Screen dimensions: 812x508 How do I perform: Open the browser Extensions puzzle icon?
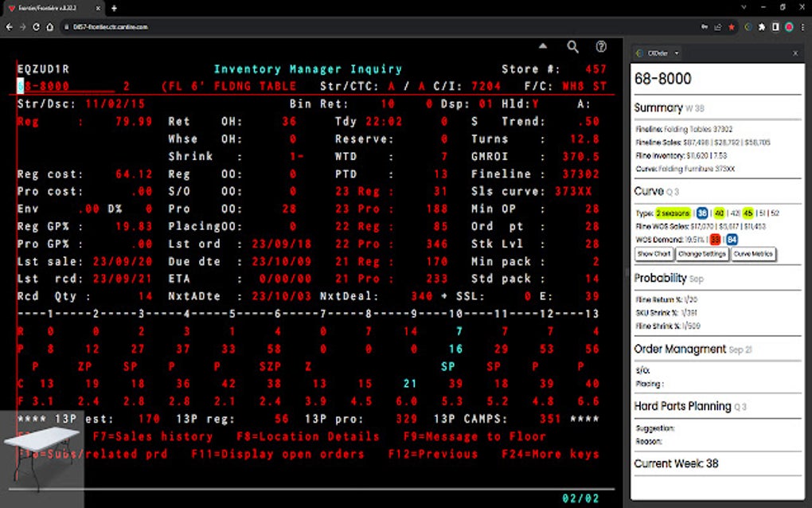point(762,26)
